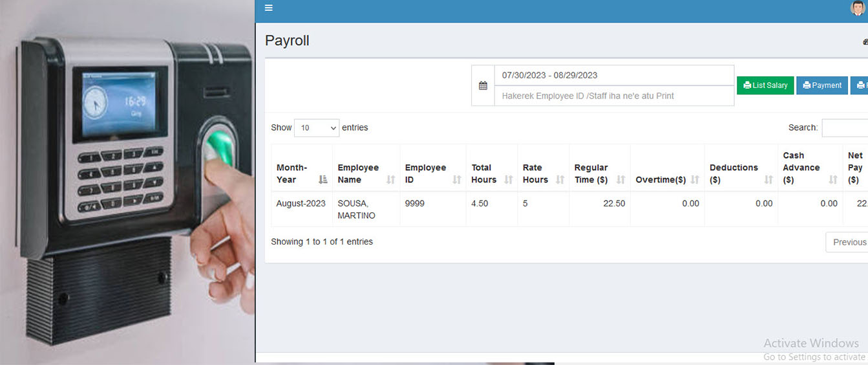Sort by Overtime column sort icon
The height and width of the screenshot is (365, 868).
tap(695, 180)
